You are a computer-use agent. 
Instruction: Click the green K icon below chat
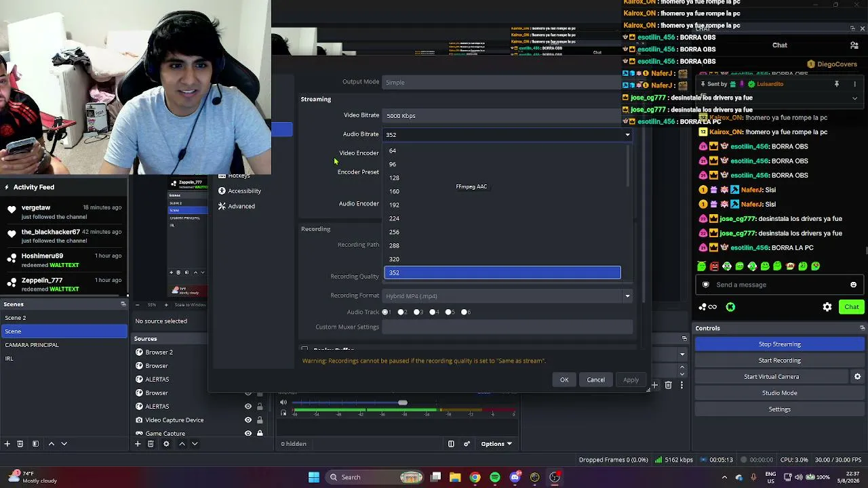click(730, 307)
